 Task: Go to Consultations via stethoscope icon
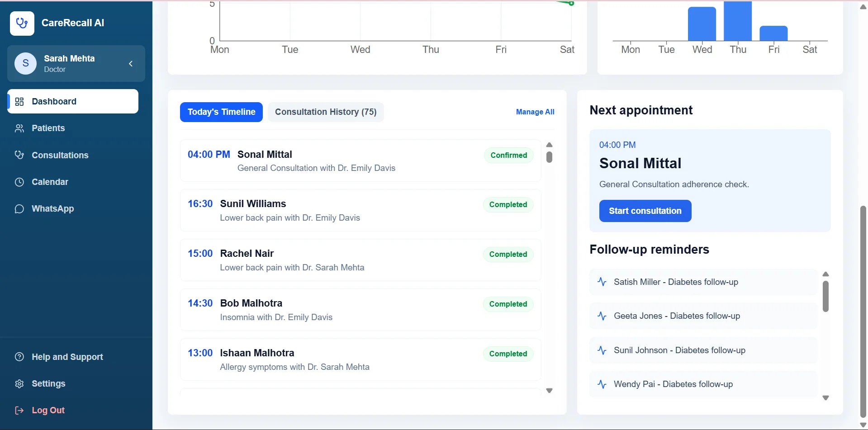click(19, 155)
